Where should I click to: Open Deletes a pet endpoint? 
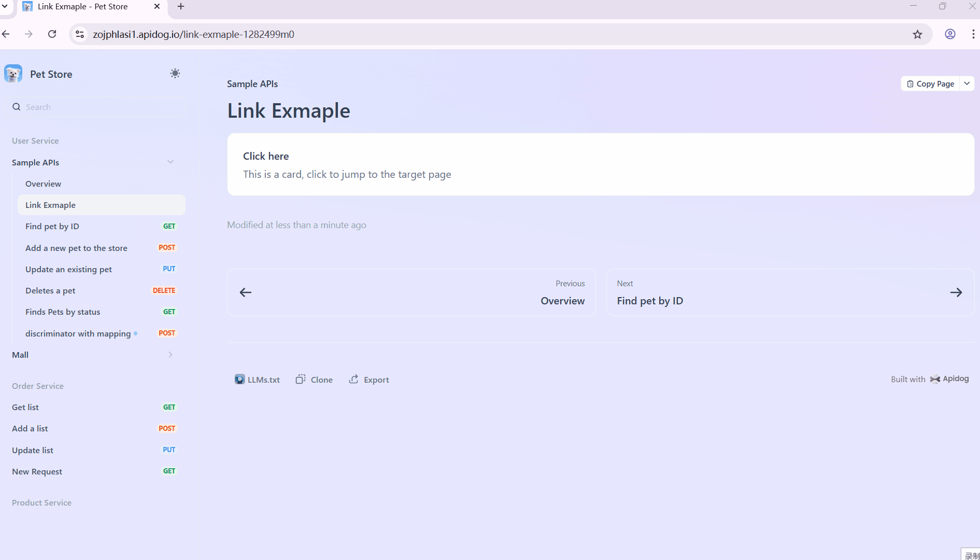click(x=102, y=290)
